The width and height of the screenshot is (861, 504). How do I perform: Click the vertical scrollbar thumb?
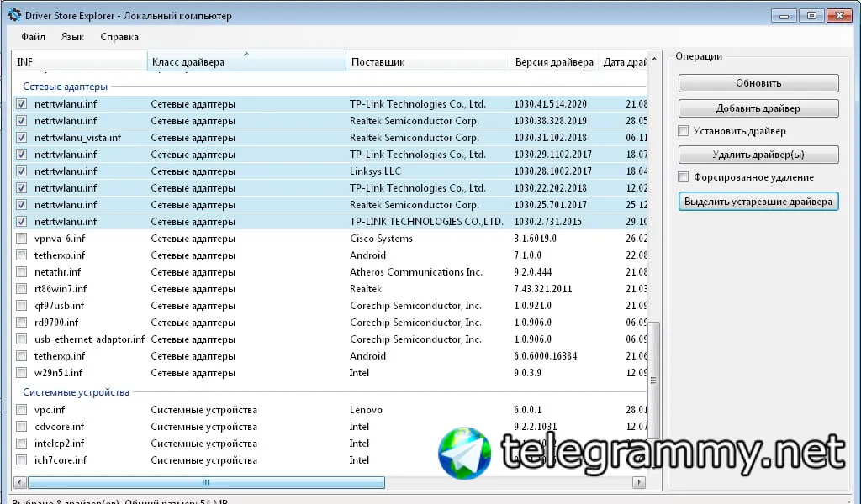[x=653, y=380]
